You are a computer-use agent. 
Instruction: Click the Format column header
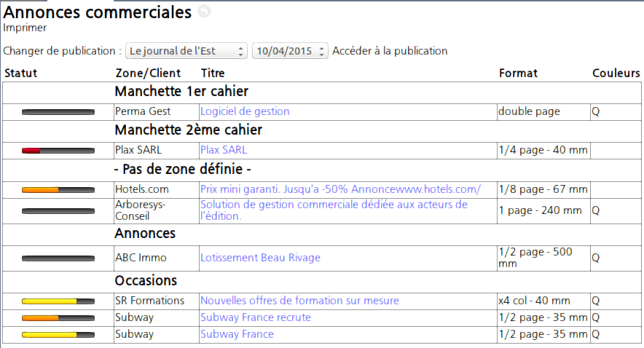coord(518,73)
